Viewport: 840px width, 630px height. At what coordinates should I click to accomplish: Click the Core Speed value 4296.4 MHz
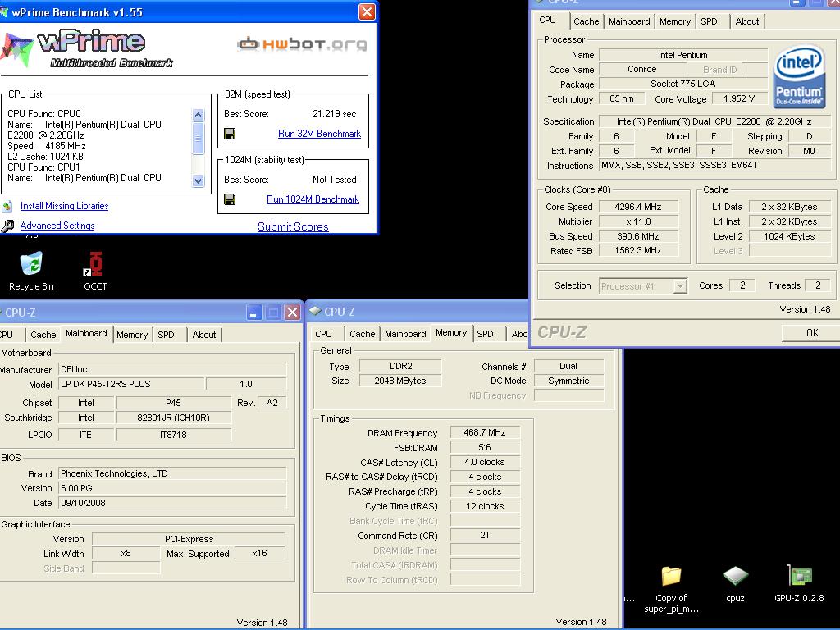pos(638,207)
